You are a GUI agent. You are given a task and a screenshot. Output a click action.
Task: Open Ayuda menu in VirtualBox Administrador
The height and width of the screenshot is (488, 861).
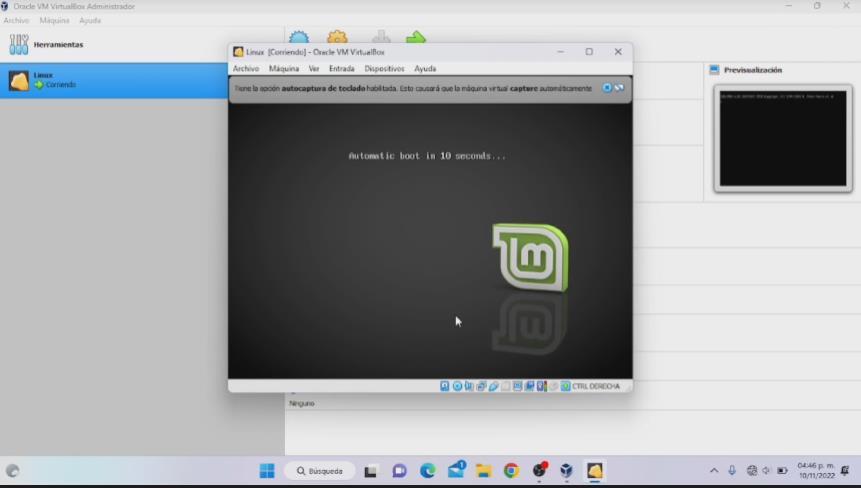click(x=90, y=20)
